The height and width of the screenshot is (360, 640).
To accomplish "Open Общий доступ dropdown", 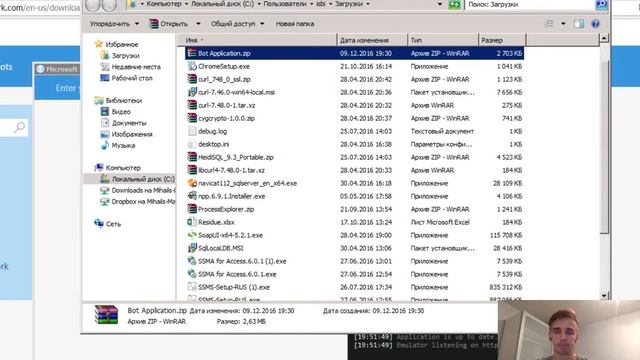I will [238, 24].
